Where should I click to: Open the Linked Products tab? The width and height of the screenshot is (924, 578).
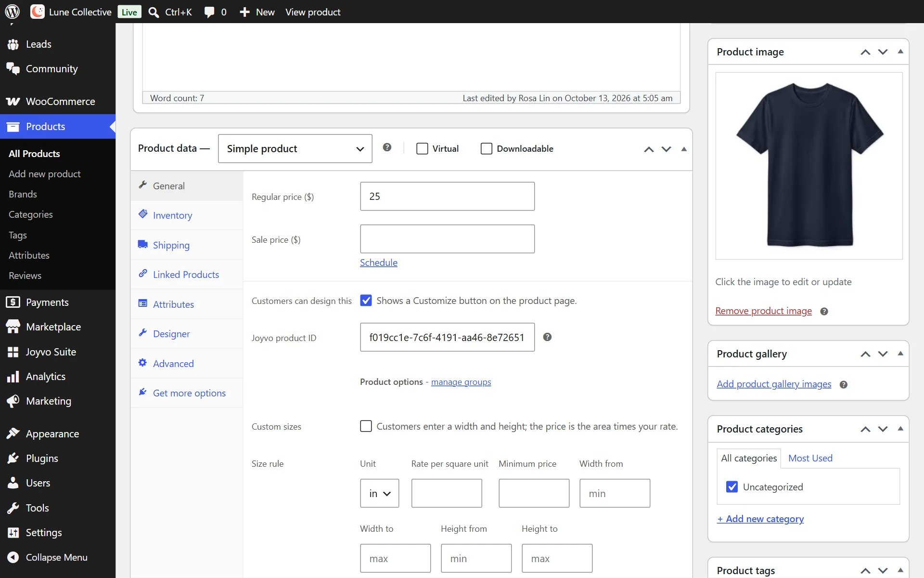click(x=187, y=275)
